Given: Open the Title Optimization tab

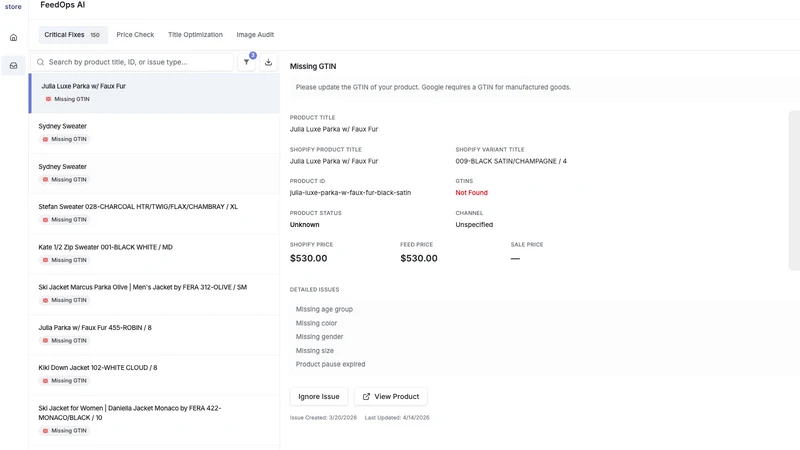Looking at the screenshot, I should [195, 35].
